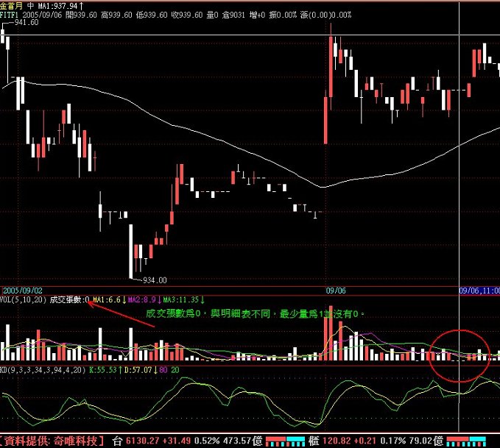Click the OTC index up/down bar indicator icon
Screen dimensions: 500x448
click(x=466, y=441)
